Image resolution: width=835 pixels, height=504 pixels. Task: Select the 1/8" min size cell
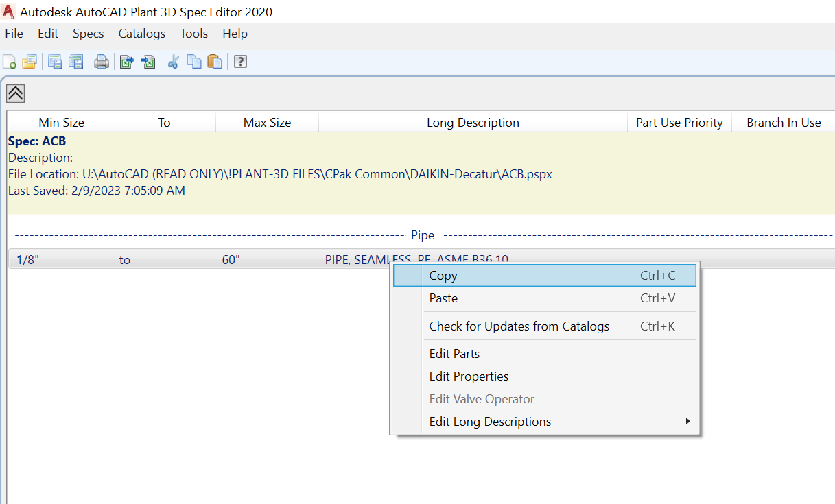[x=28, y=260]
